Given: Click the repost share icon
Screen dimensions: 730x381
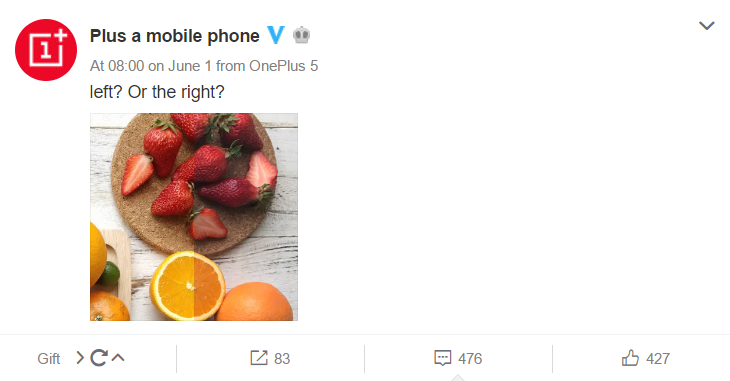Looking at the screenshot, I should click(259, 358).
